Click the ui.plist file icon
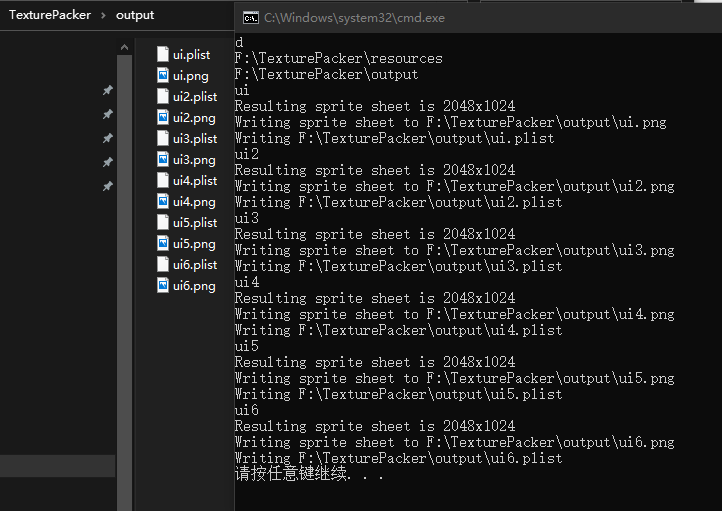 [x=163, y=54]
